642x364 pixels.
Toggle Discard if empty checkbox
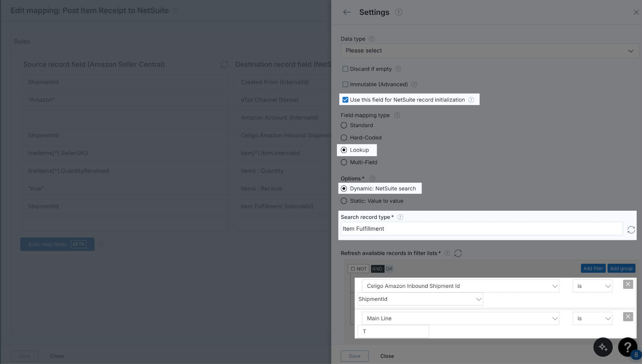[345, 69]
